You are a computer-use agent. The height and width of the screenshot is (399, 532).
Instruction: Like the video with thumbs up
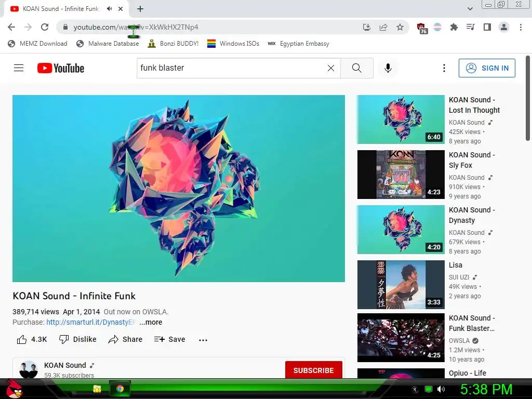click(32, 339)
